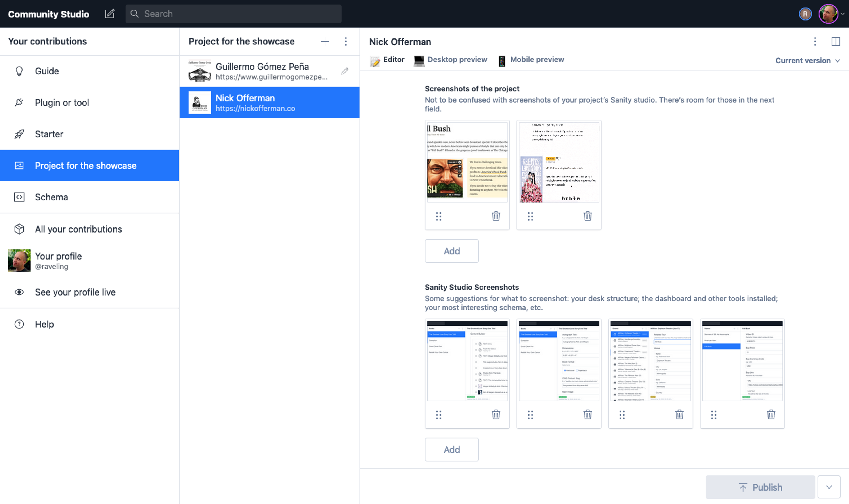Open the Schema section in sidebar
This screenshot has width=849, height=504.
pos(51,197)
